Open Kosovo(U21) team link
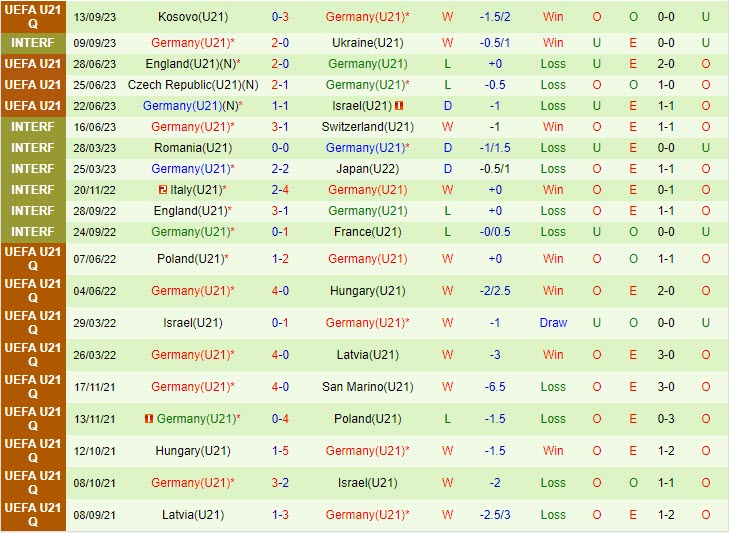Viewport: 729px width, 533px height. tap(193, 17)
